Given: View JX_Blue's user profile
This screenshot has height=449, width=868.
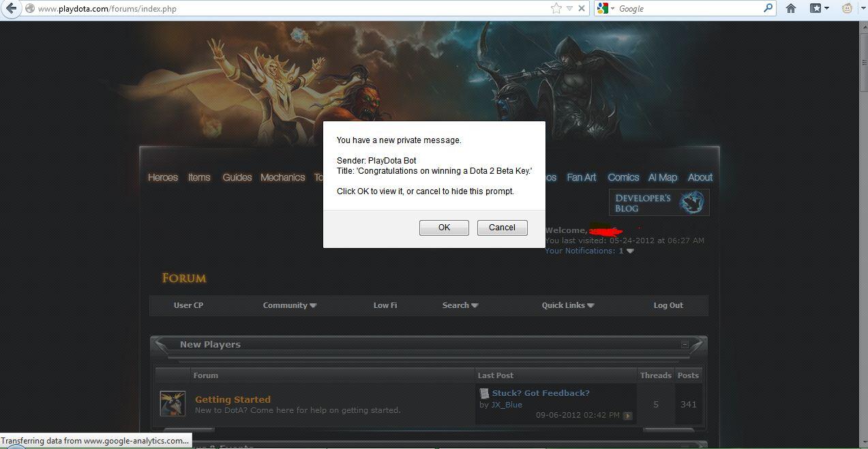Looking at the screenshot, I should click(x=507, y=405).
